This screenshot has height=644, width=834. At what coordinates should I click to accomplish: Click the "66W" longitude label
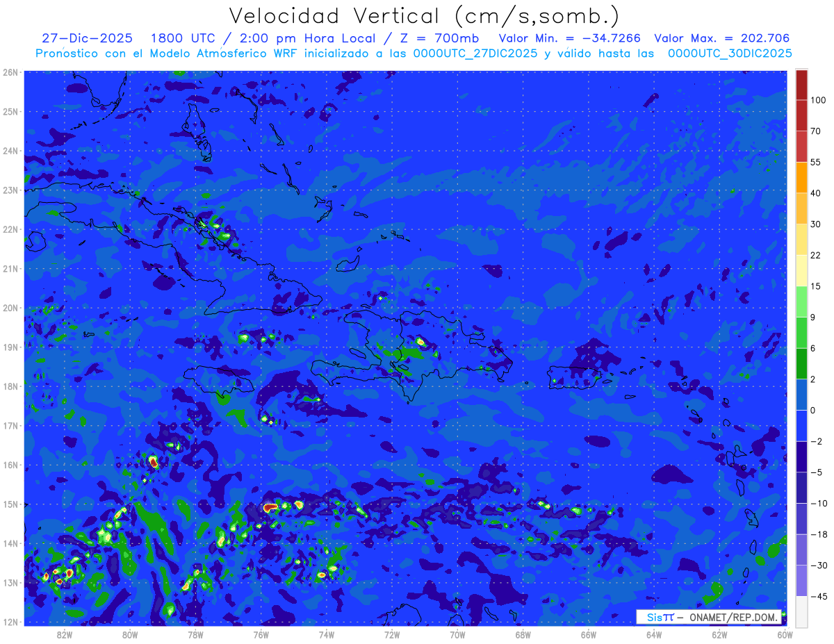pos(588,634)
